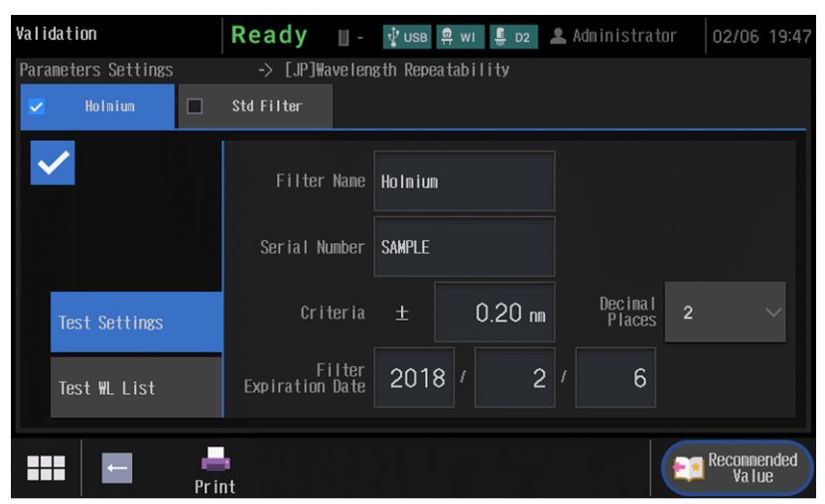Screen dimensions: 825x504
Task: Edit the expiration year 2018 field
Action: (414, 378)
